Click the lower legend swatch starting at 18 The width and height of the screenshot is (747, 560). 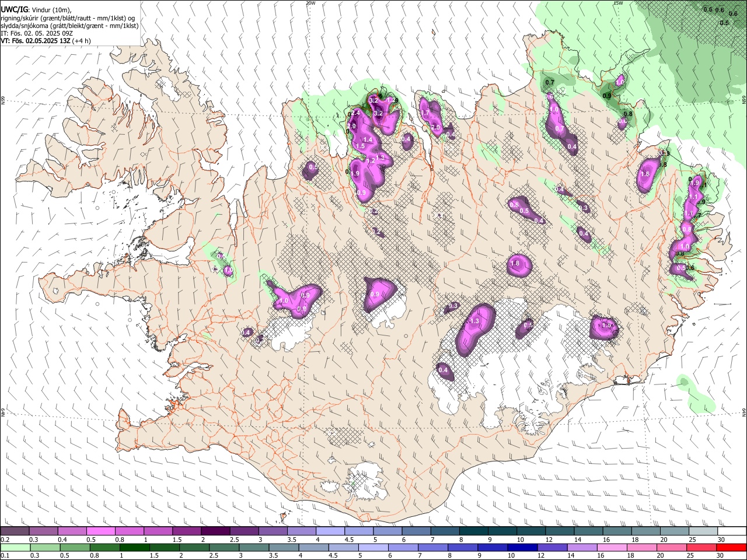[641, 548]
